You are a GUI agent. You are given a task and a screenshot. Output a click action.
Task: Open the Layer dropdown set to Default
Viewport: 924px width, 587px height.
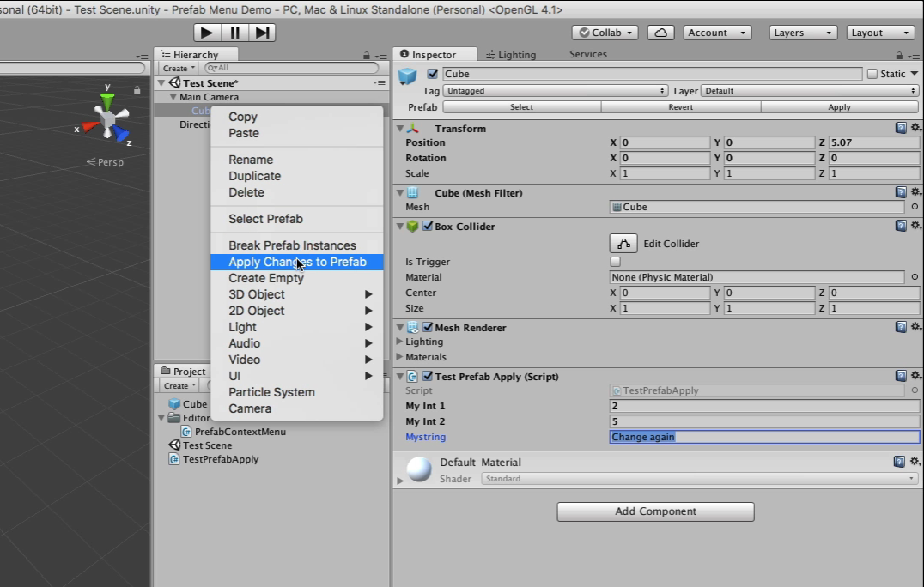tap(810, 91)
